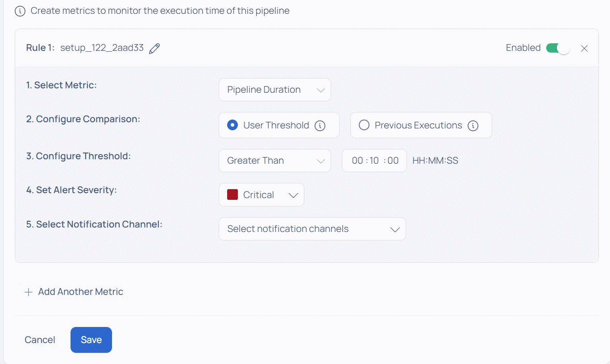
Task: Select the User Threshold radio button
Action: pos(232,125)
